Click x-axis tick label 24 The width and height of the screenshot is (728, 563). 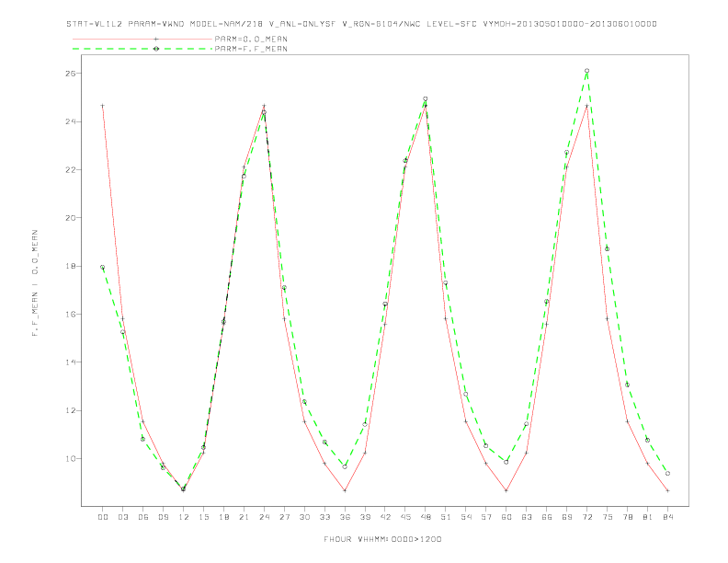(264, 517)
